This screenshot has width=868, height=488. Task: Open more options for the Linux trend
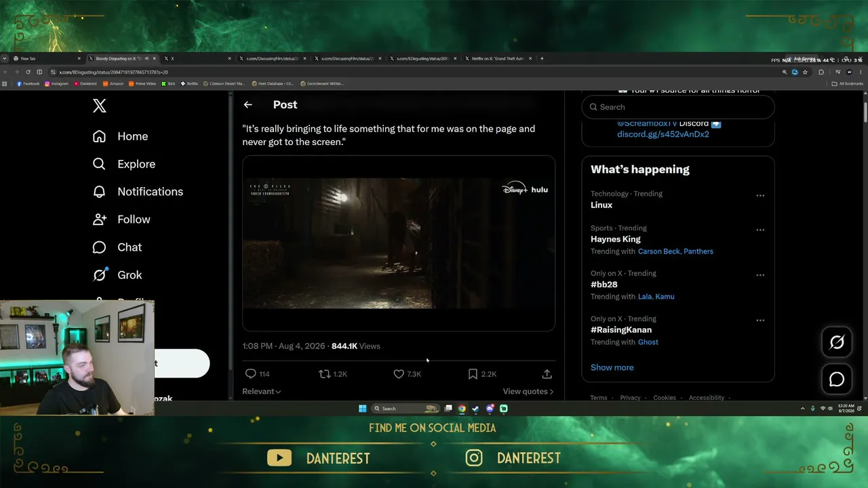click(760, 195)
